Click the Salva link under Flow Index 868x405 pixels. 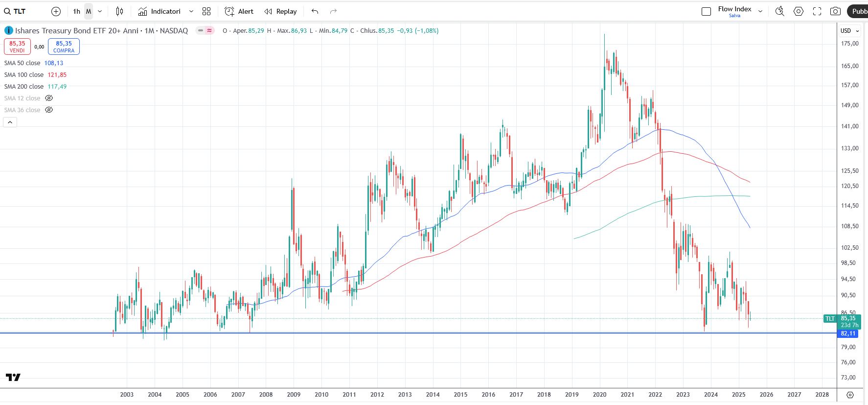pyautogui.click(x=734, y=16)
